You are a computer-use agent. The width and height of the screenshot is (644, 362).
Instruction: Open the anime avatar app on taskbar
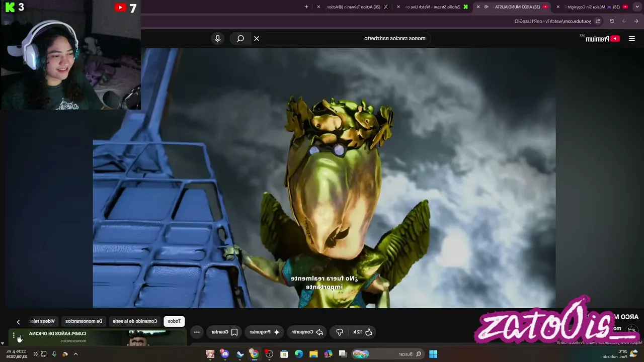pyautogui.click(x=210, y=354)
